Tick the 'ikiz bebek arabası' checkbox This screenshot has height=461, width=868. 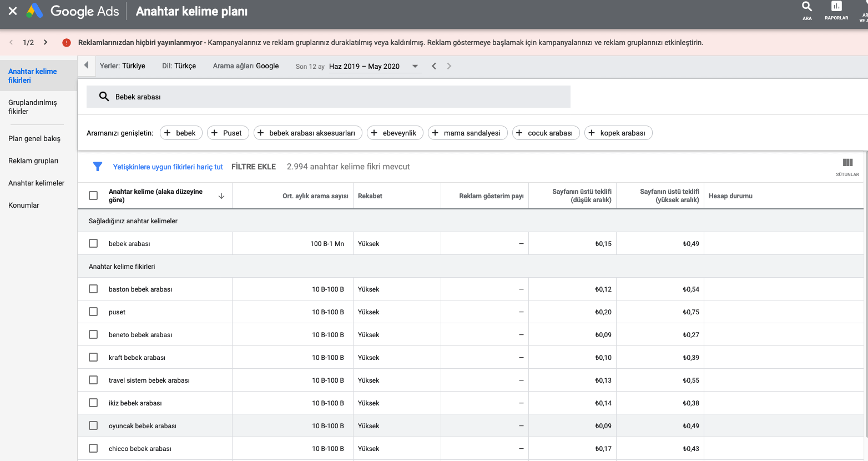(x=93, y=403)
